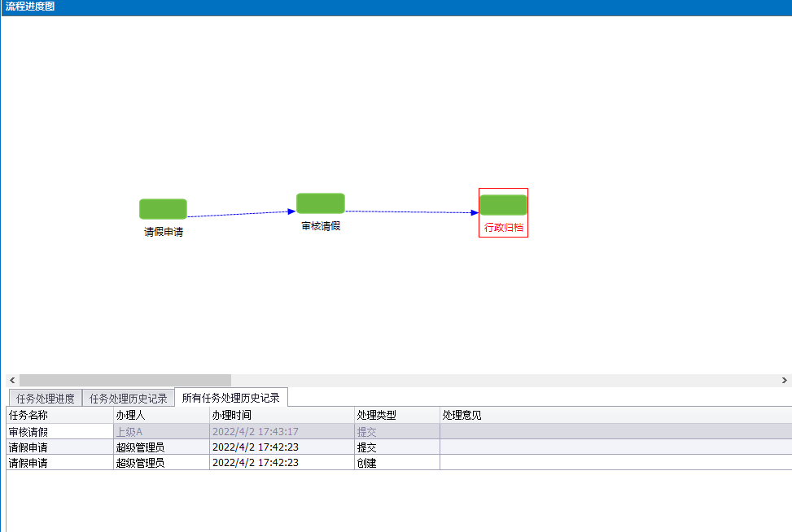Screen dimensions: 792x532
Task: Click the right scroll arrow of horizontal scrollbar
Action: point(784,380)
